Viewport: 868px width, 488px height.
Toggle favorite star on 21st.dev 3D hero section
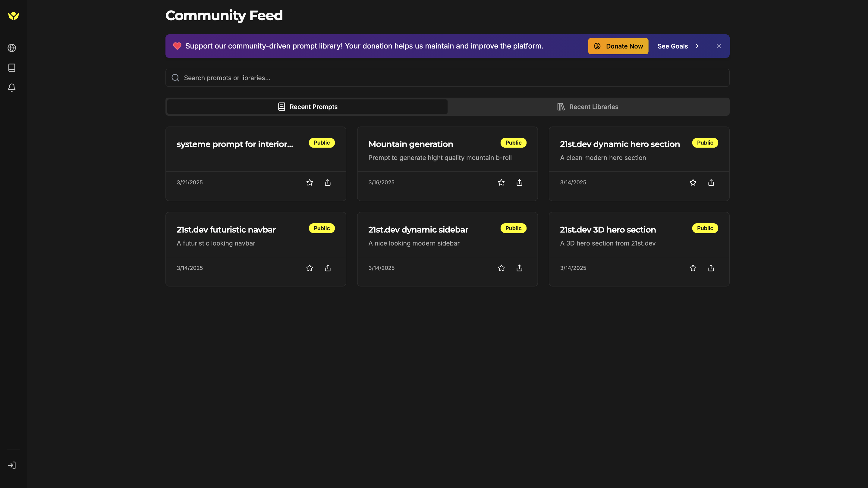coord(693,268)
